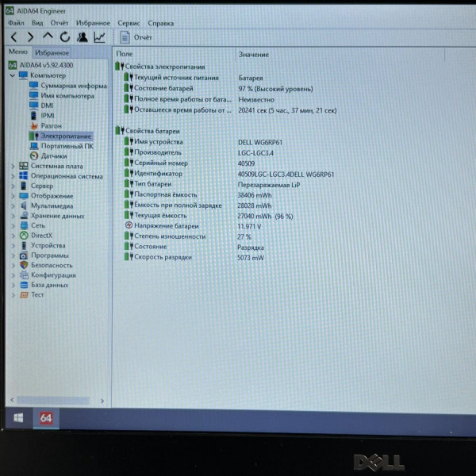Select the Сеть network icon
Viewport: 476px width, 476px height.
pyautogui.click(x=24, y=225)
